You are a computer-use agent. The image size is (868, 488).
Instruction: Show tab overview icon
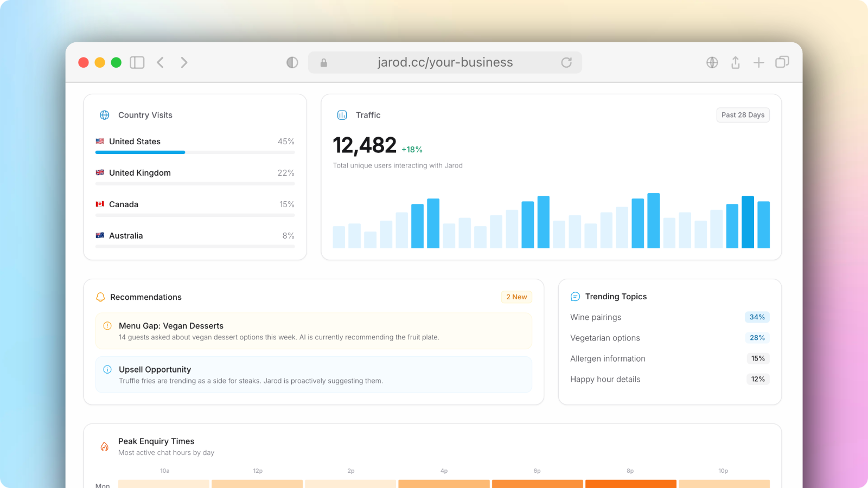[782, 62]
